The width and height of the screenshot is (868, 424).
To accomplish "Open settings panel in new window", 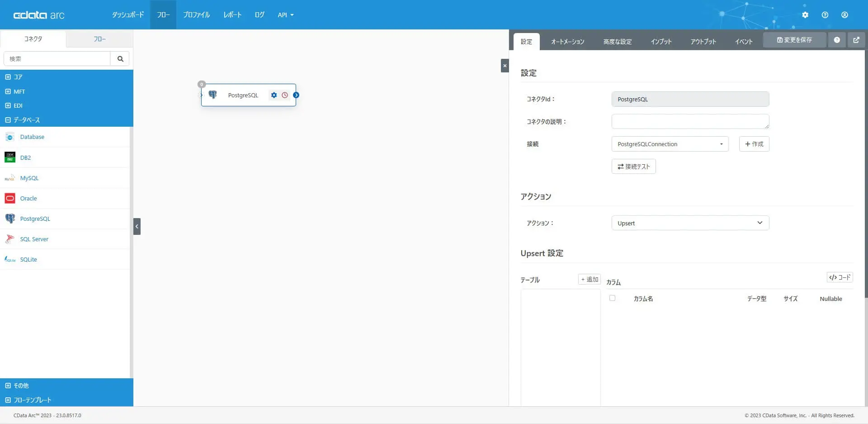I will [x=856, y=40].
